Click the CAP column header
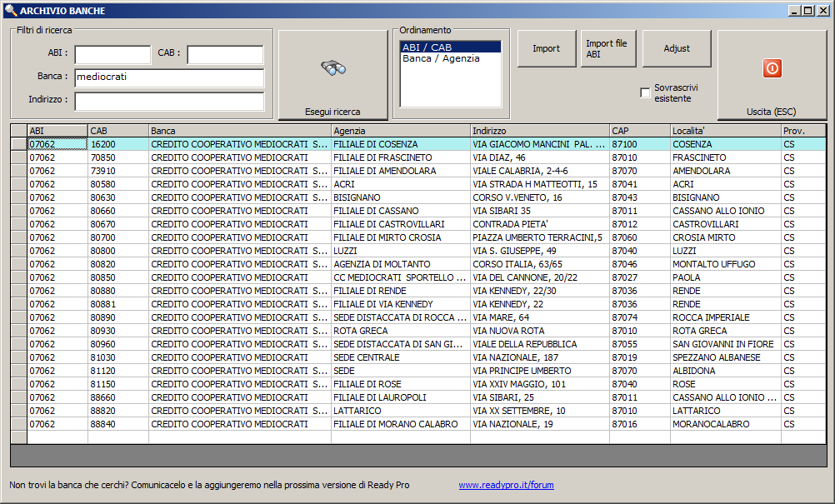The height and width of the screenshot is (504, 835). tap(639, 131)
